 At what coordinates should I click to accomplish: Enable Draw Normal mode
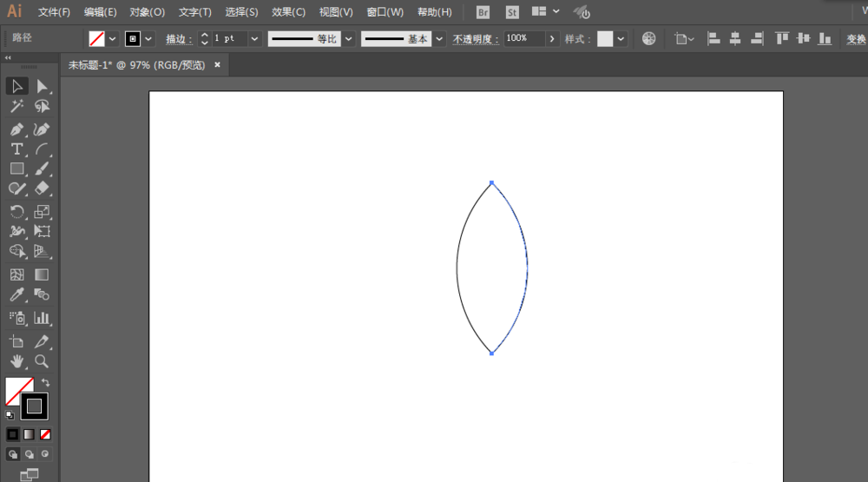[13, 454]
